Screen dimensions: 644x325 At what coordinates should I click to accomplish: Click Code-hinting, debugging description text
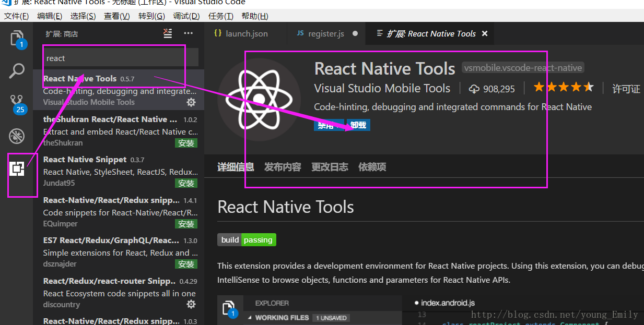[453, 107]
